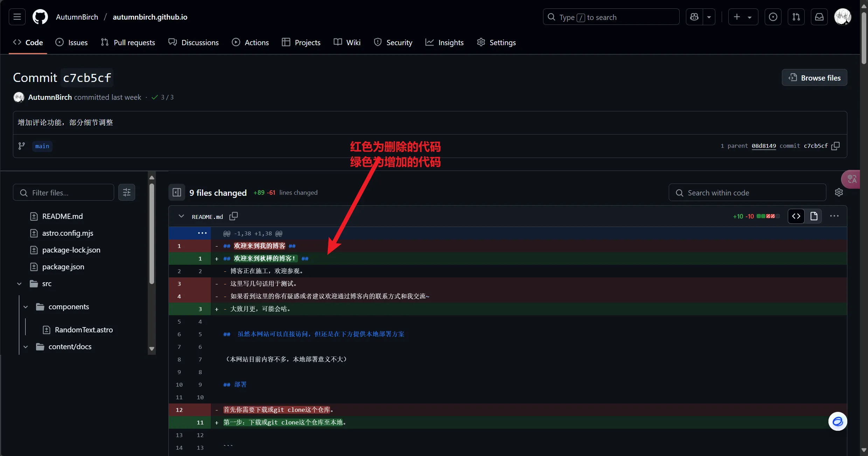
Task: Click the floating assistant bubble icon
Action: point(838,421)
